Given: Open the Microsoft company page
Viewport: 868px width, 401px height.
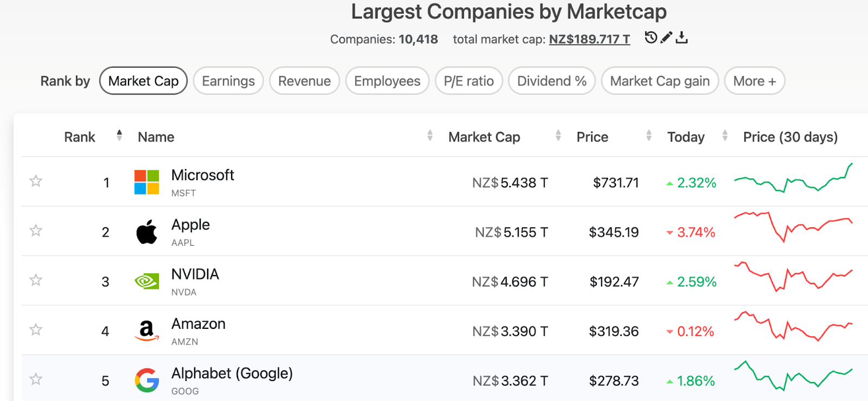Looking at the screenshot, I should pos(203,175).
